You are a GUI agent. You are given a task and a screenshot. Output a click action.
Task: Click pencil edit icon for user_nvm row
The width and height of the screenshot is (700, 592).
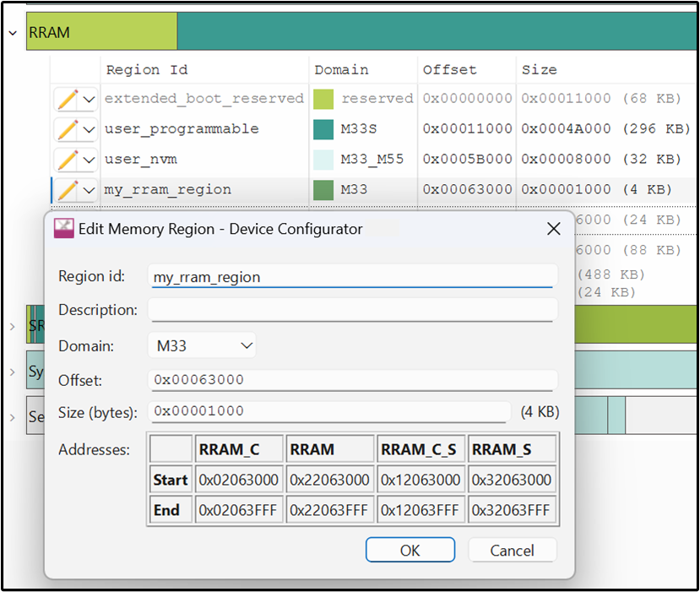point(68,160)
